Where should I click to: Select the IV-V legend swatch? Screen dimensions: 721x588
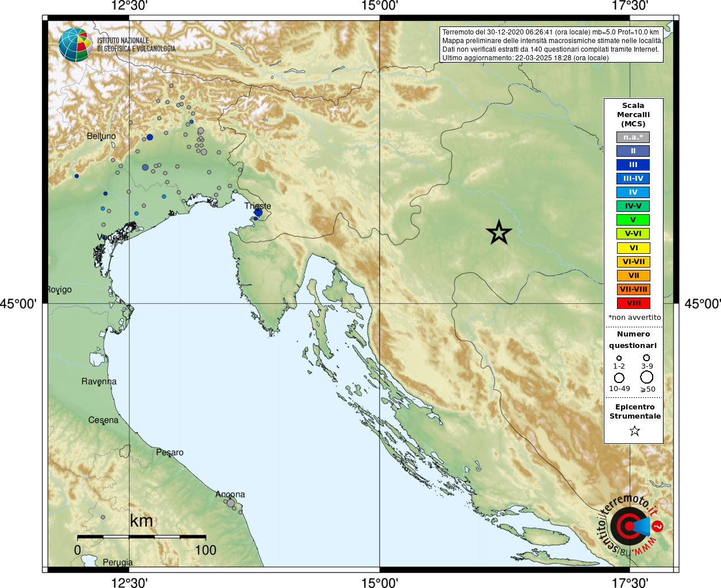click(x=633, y=206)
